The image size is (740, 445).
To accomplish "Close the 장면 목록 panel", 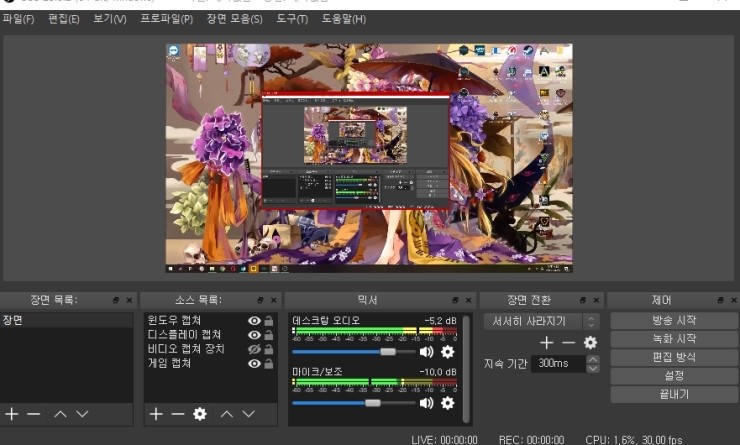I will [129, 300].
